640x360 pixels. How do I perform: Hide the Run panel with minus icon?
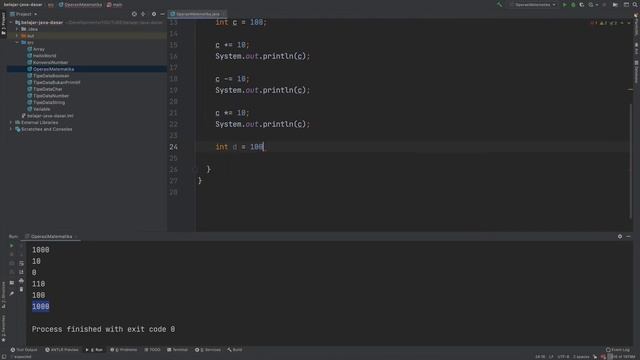click(x=628, y=236)
